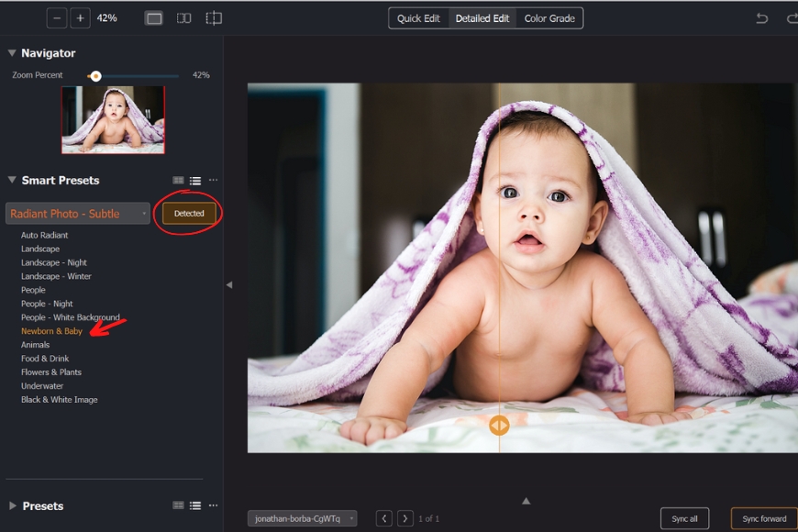Switch to side-by-side compare view

pos(183,18)
